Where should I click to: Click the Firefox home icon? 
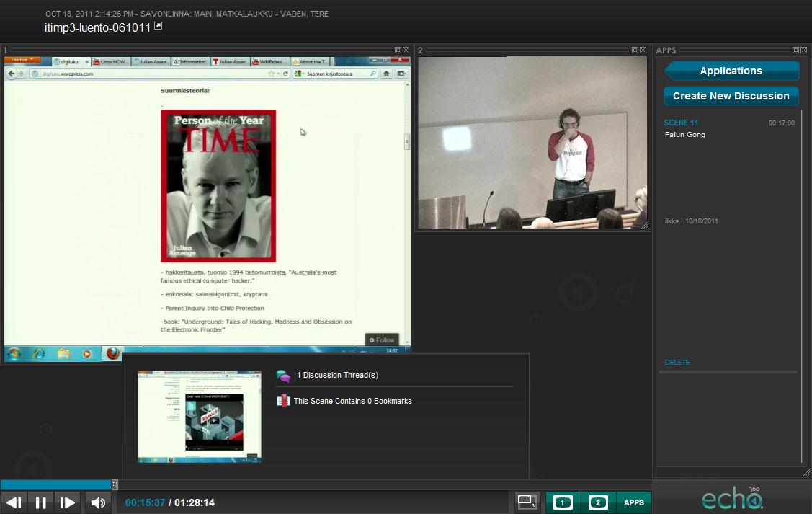386,74
